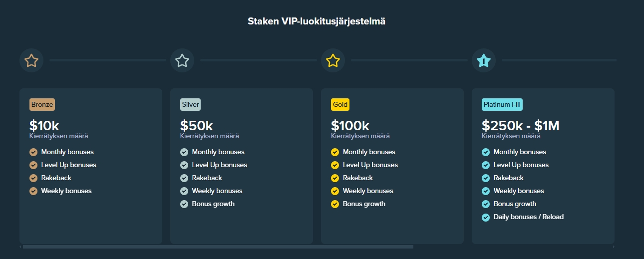Click Silver Bonus growth checkmark icon
Viewport: 644px width, 259px height.
coord(184,204)
